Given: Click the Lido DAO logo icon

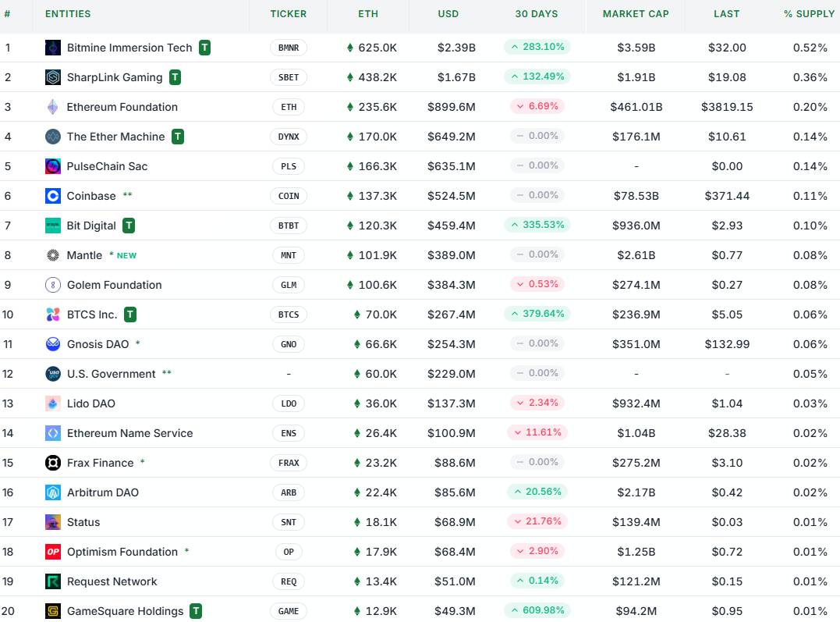Looking at the screenshot, I should click(52, 403).
